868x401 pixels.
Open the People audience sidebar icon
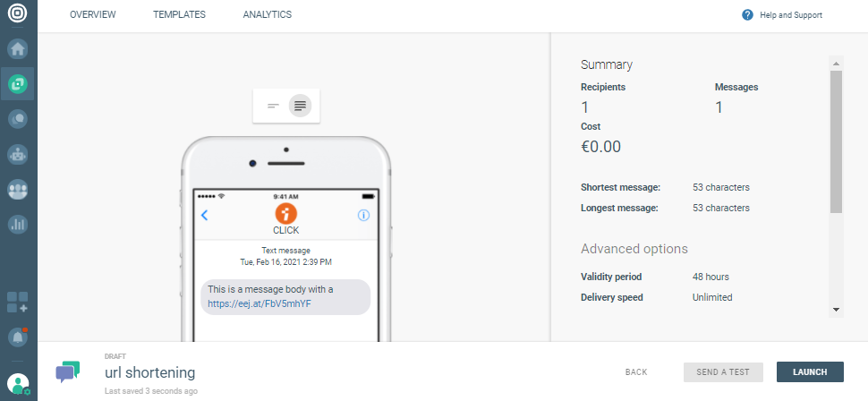tap(18, 190)
